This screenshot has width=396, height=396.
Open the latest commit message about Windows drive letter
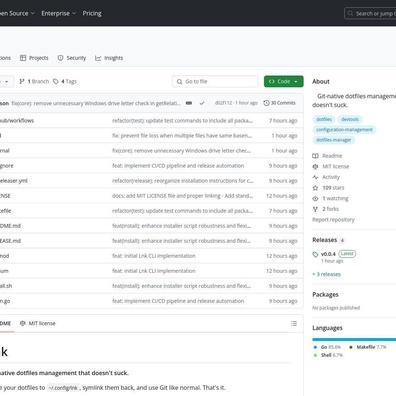click(x=96, y=103)
